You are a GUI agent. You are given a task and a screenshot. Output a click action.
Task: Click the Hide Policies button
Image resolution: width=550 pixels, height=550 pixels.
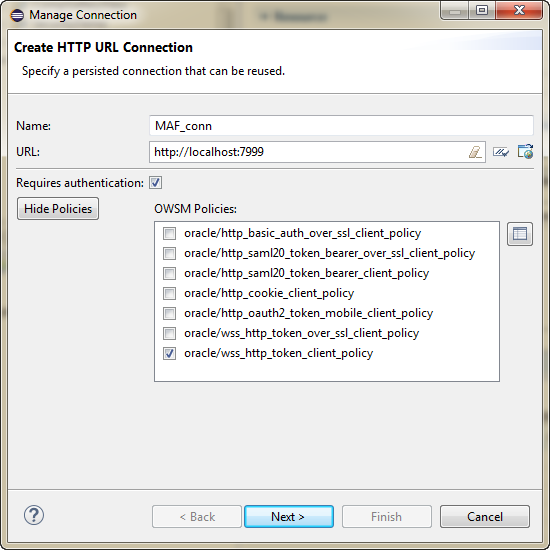pos(58,209)
